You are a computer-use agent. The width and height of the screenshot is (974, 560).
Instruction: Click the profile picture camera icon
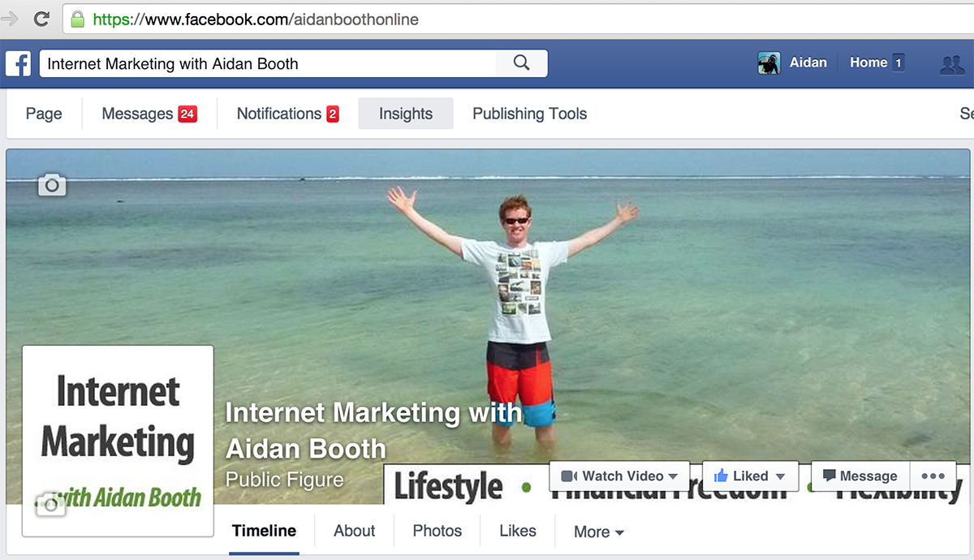click(50, 504)
